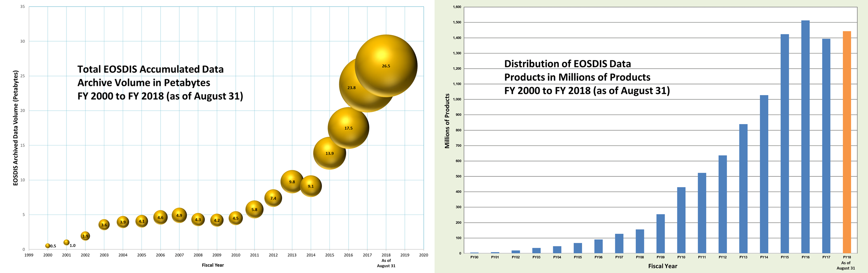Click the FY08 bar
The height and width of the screenshot is (273, 868).
640,241
